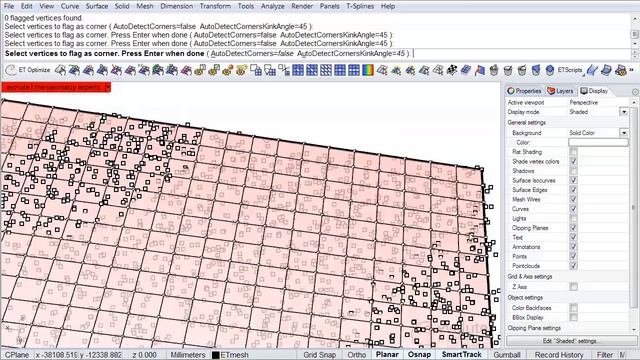Viewport: 640px width, 360px height.
Task: Collapse the Grid & Axis settings section
Action: pyautogui.click(x=530, y=276)
